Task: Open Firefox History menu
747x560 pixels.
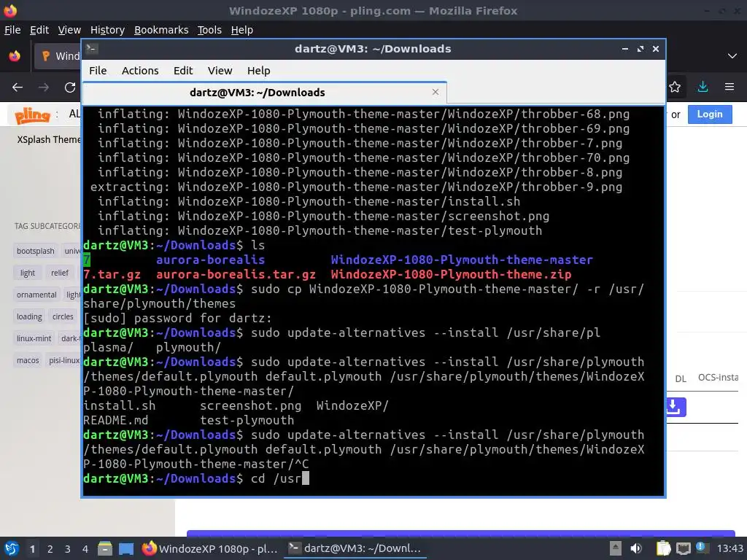Action: click(x=107, y=30)
